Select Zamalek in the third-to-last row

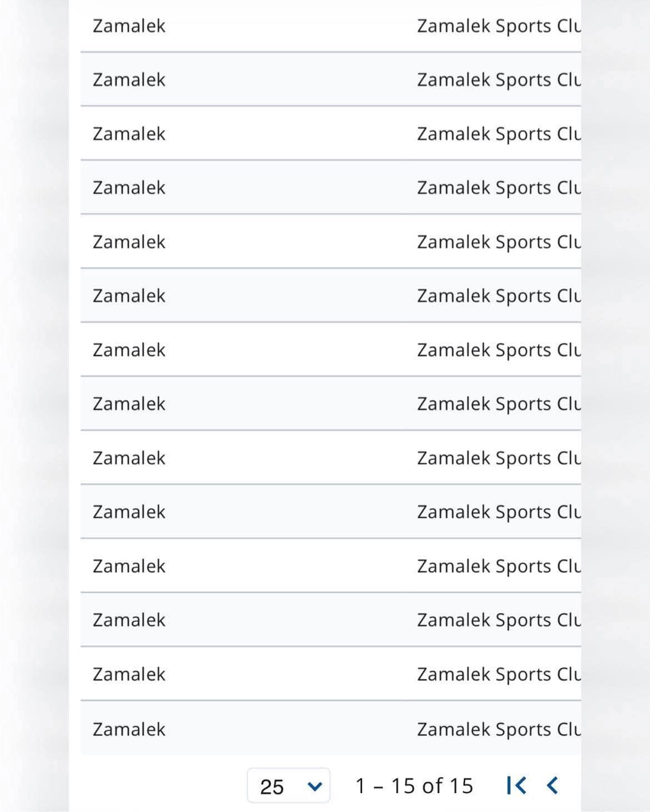(129, 620)
